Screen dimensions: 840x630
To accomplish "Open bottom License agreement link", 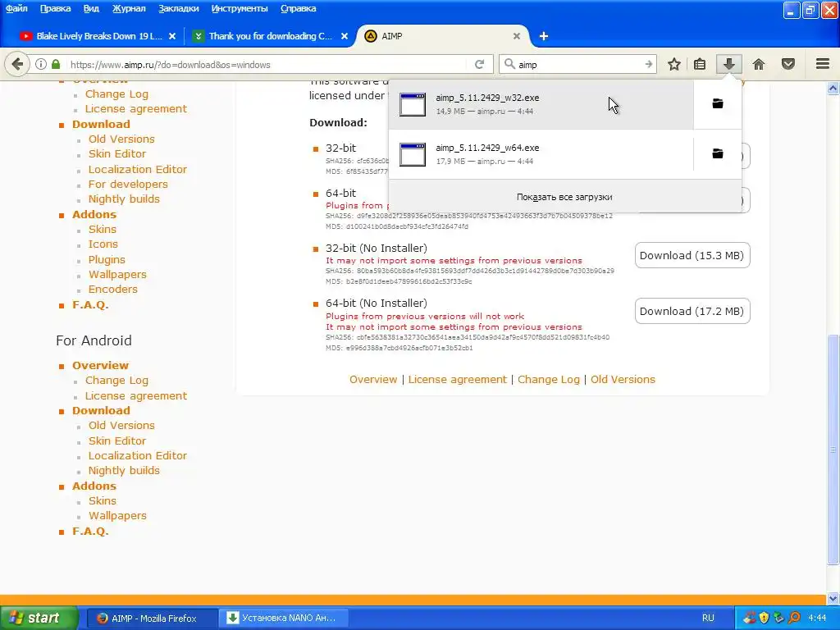I will click(x=457, y=379).
